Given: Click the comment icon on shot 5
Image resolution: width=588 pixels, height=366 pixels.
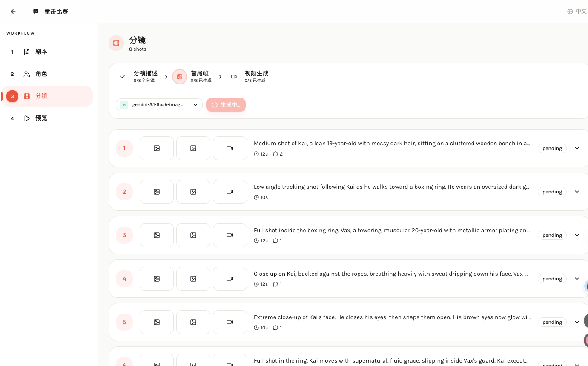Looking at the screenshot, I should [x=275, y=328].
